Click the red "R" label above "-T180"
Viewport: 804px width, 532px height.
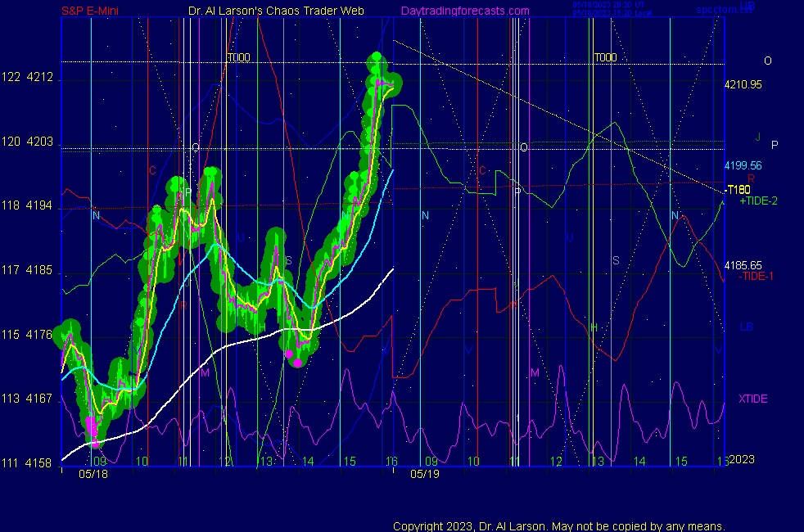point(751,178)
